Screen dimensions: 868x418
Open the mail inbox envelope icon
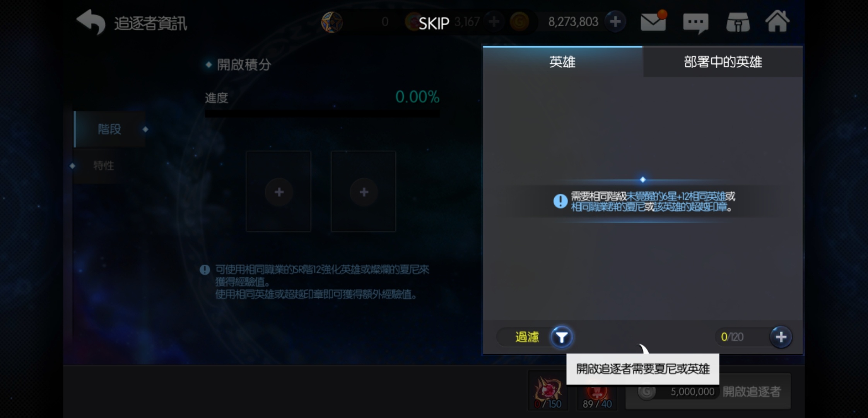653,21
